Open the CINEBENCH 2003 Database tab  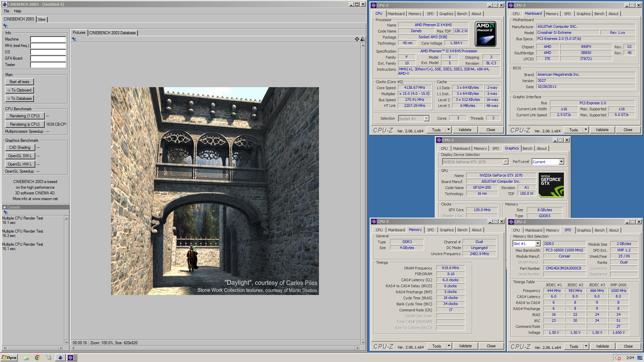pyautogui.click(x=113, y=33)
